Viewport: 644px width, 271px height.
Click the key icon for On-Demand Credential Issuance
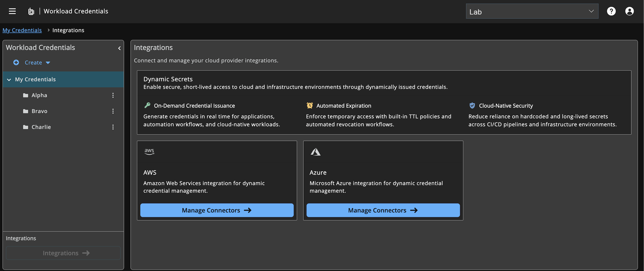point(147,105)
